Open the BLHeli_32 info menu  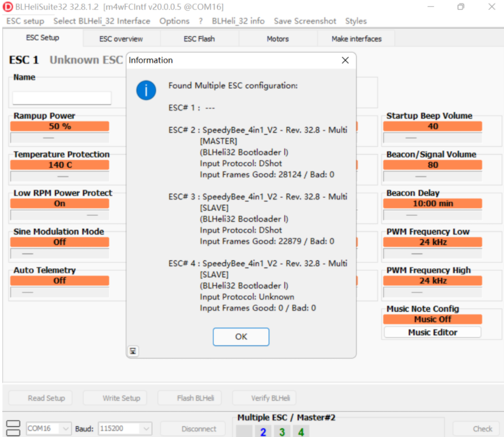[x=238, y=21]
